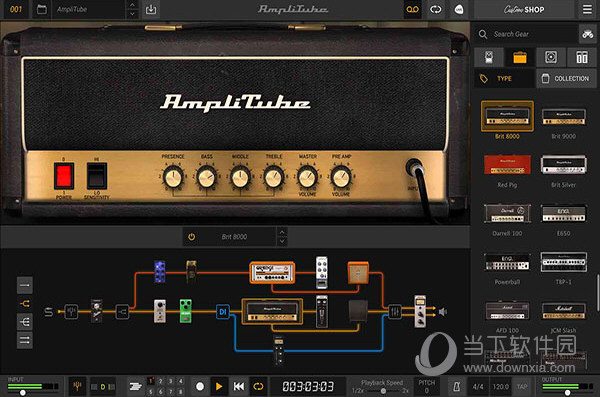Select the green overdrive pedal
The image size is (600, 397).
186,311
